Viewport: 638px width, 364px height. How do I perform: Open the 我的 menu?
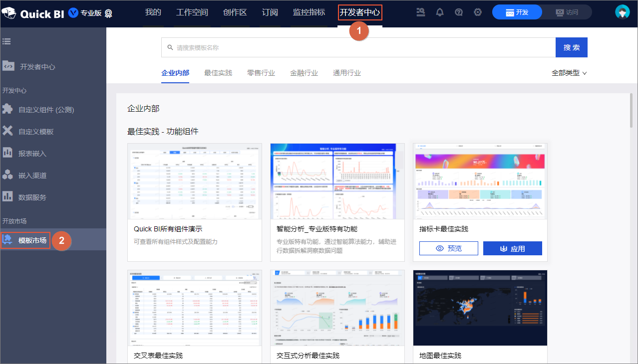153,12
